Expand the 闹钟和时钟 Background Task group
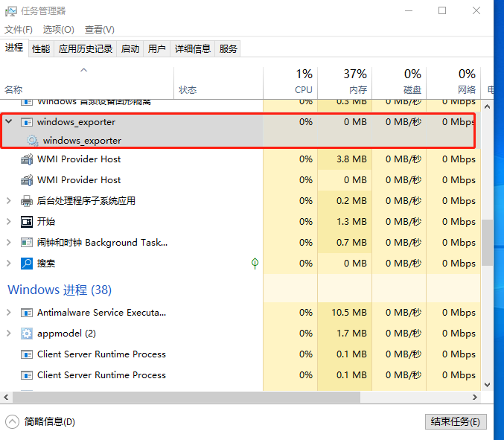This screenshot has width=504, height=440. 9,243
